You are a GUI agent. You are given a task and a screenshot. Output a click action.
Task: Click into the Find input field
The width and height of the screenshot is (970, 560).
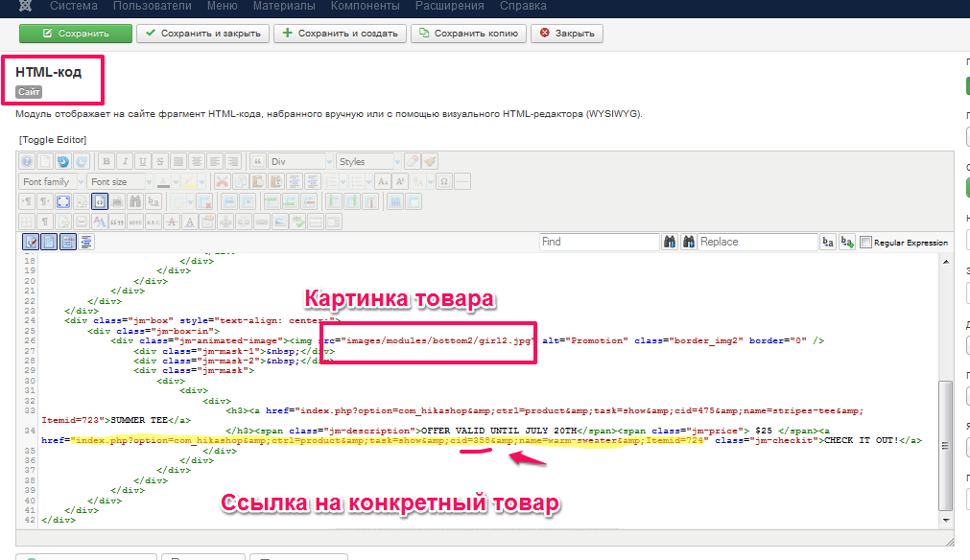pos(597,242)
